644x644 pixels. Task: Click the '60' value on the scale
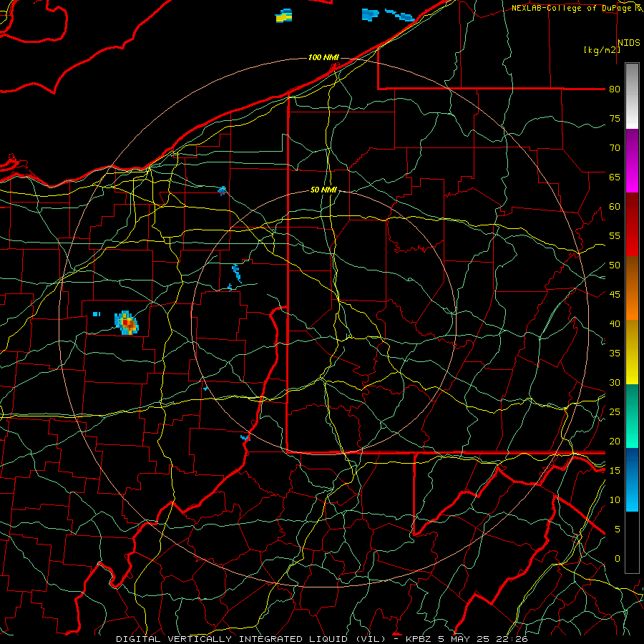point(615,207)
